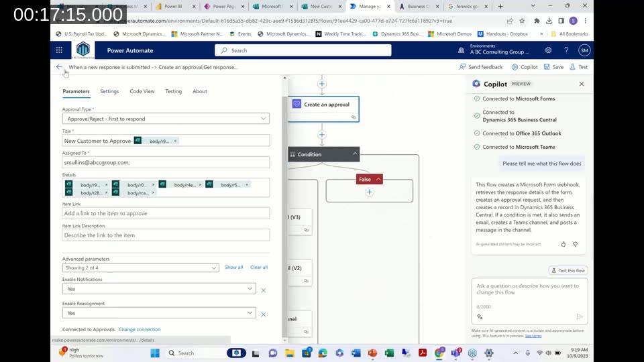Show hidden system tray icons
This screenshot has height=362, width=644.
point(515,353)
